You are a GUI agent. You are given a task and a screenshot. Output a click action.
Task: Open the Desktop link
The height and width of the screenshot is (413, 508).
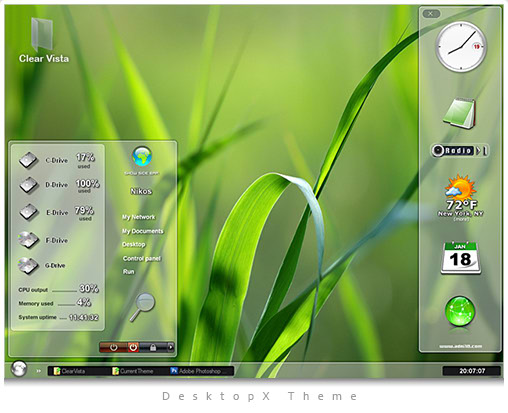(x=134, y=244)
